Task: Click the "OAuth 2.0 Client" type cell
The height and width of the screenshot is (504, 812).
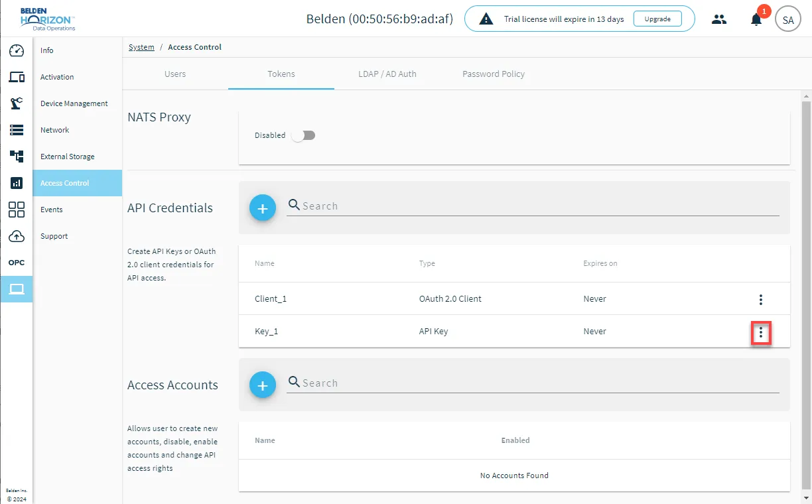Action: [450, 299]
